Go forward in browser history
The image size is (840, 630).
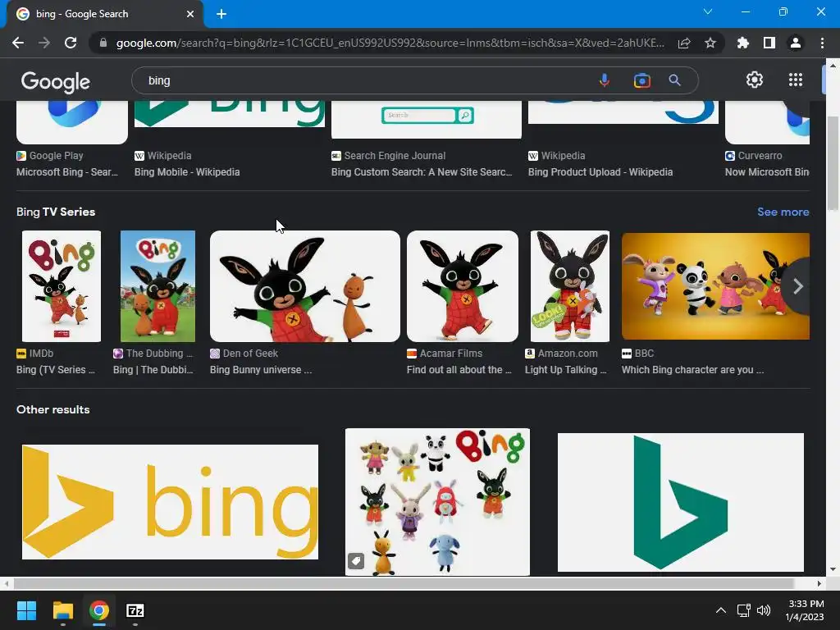pyautogui.click(x=44, y=43)
